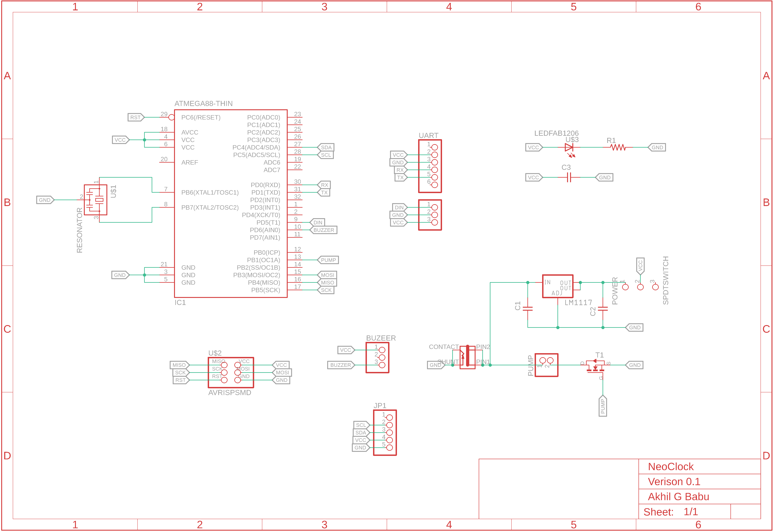The width and height of the screenshot is (773, 532).
Task: Select the contact shunt jumper symbol
Action: coord(467,357)
